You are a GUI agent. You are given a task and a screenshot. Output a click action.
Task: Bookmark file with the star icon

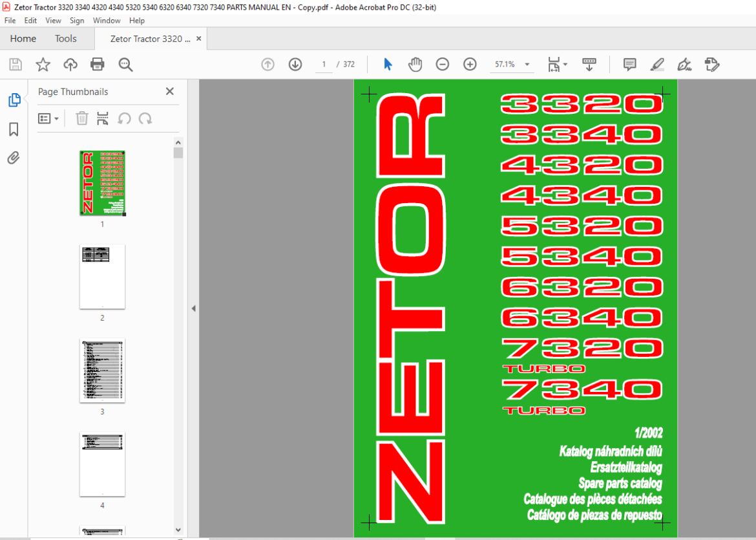pos(43,64)
